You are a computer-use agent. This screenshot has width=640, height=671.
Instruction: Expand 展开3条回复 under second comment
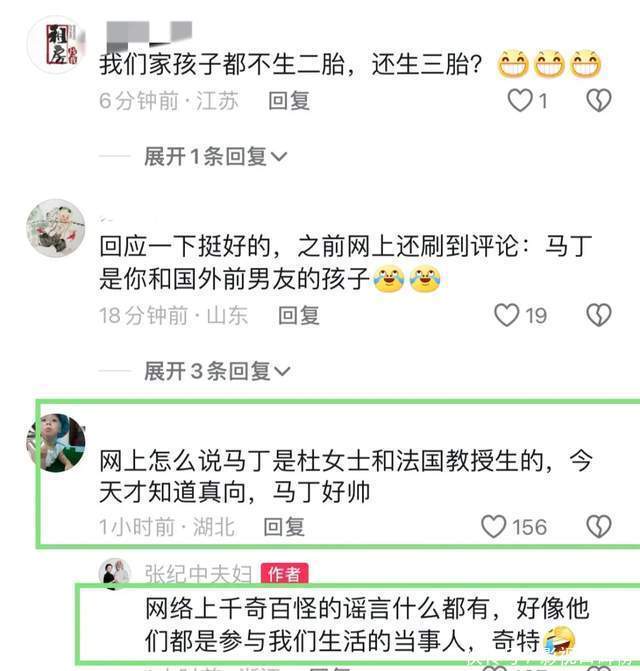coord(217,371)
